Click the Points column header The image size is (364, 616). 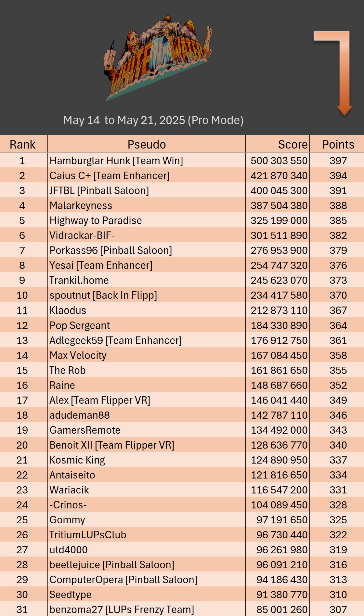coord(338,145)
